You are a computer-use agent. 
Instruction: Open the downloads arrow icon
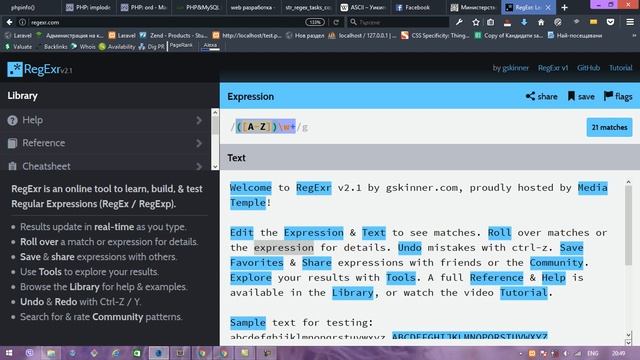[524, 22]
